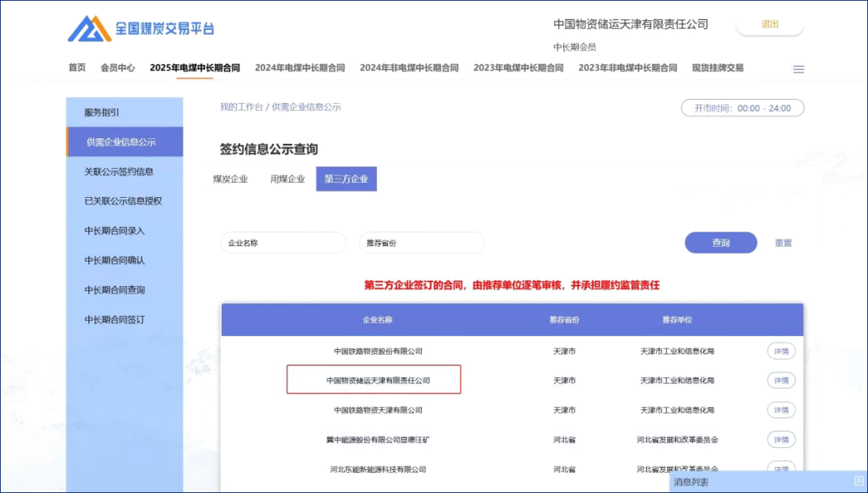This screenshot has height=493, width=868.
Task: Open 现货挂牌交易 navigation item
Action: pos(717,68)
